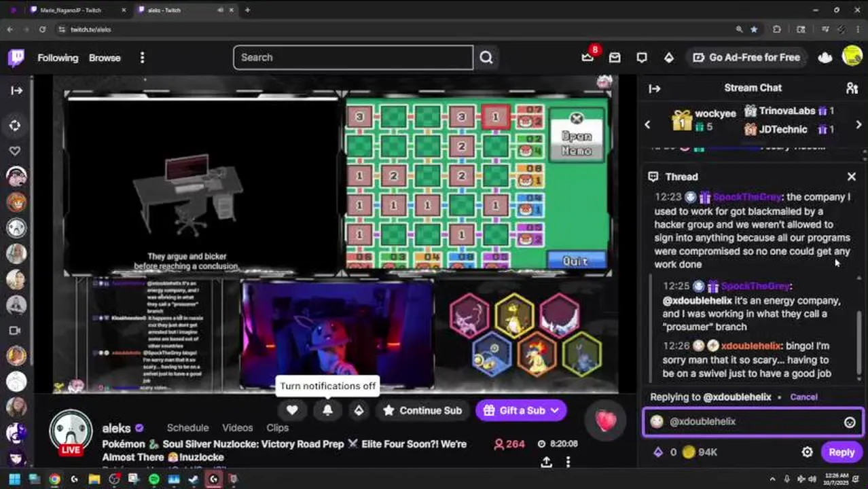The image size is (868, 489).
Task: Click the search magnifier button
Action: (486, 58)
